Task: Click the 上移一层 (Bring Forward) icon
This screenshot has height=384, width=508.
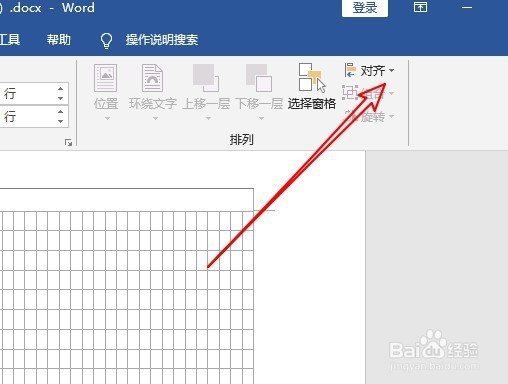Action: click(x=206, y=78)
